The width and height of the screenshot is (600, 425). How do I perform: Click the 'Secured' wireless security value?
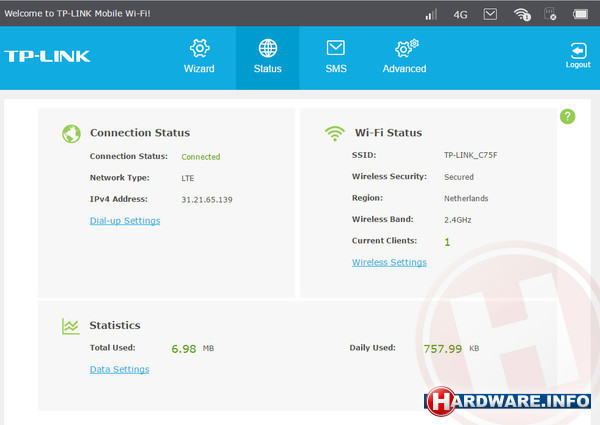tap(459, 177)
